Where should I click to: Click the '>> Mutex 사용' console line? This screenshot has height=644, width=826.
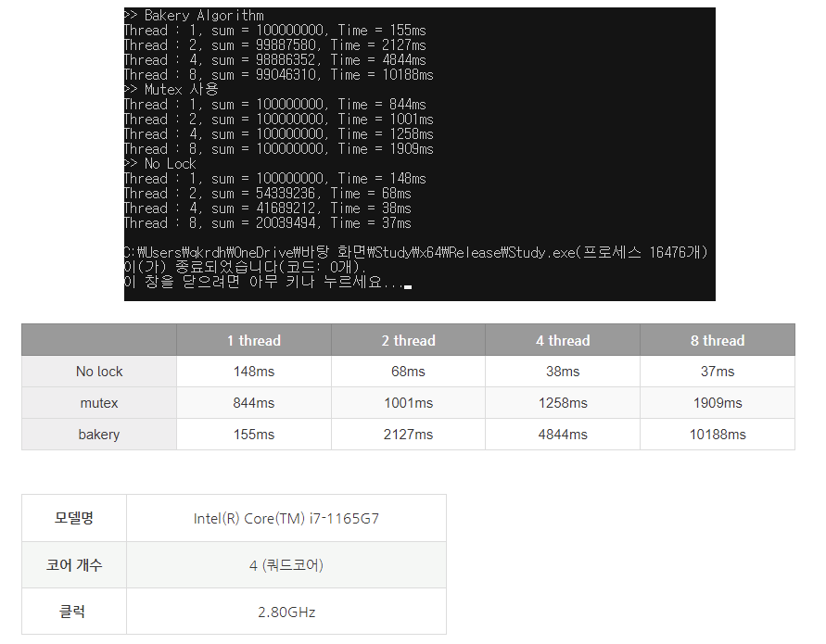[172, 90]
